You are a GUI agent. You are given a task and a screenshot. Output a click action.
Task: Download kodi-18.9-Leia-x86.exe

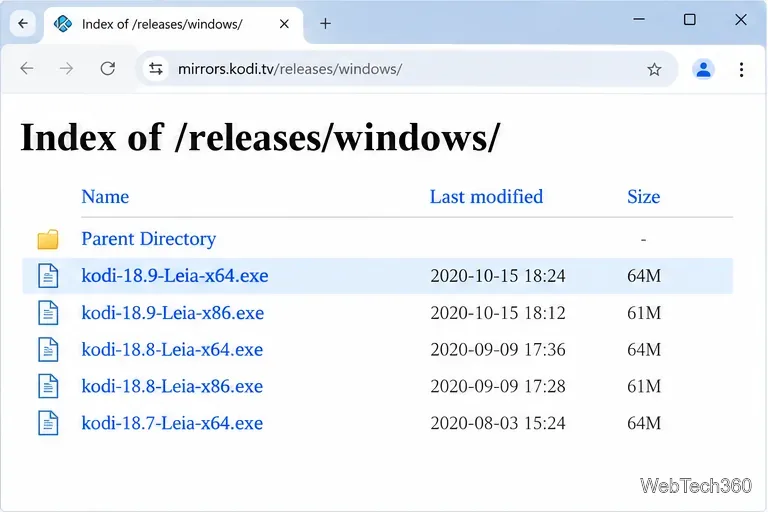pyautogui.click(x=172, y=313)
